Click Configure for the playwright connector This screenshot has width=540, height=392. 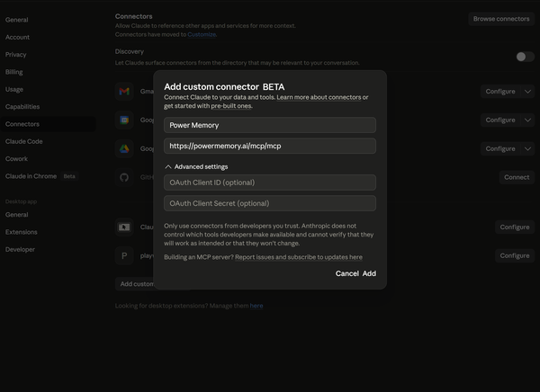point(515,255)
